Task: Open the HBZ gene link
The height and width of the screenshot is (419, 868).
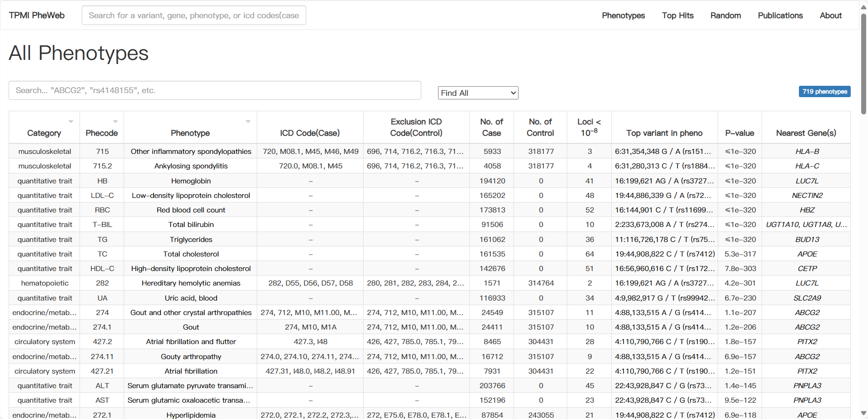Action: [x=807, y=210]
